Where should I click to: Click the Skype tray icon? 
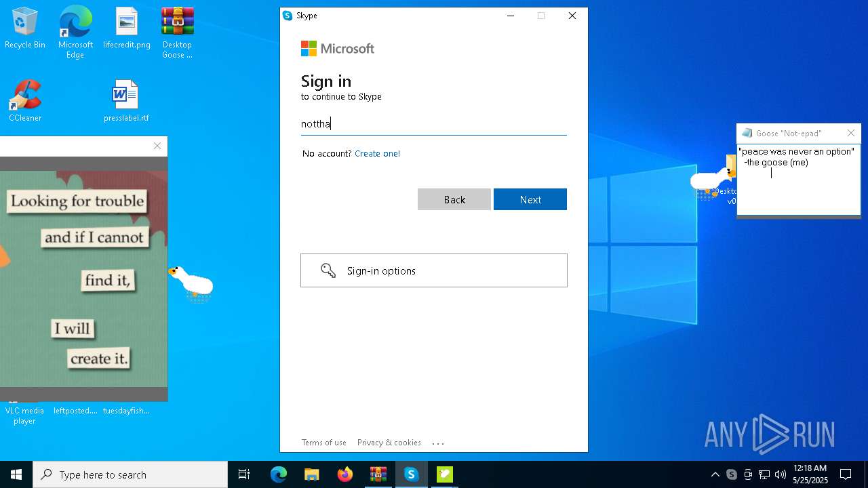pyautogui.click(x=732, y=474)
